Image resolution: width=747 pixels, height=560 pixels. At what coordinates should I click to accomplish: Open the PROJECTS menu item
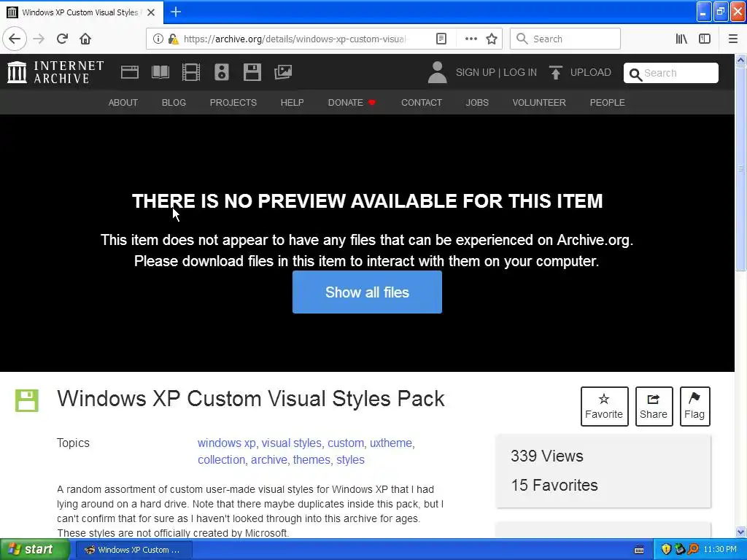[x=233, y=102]
